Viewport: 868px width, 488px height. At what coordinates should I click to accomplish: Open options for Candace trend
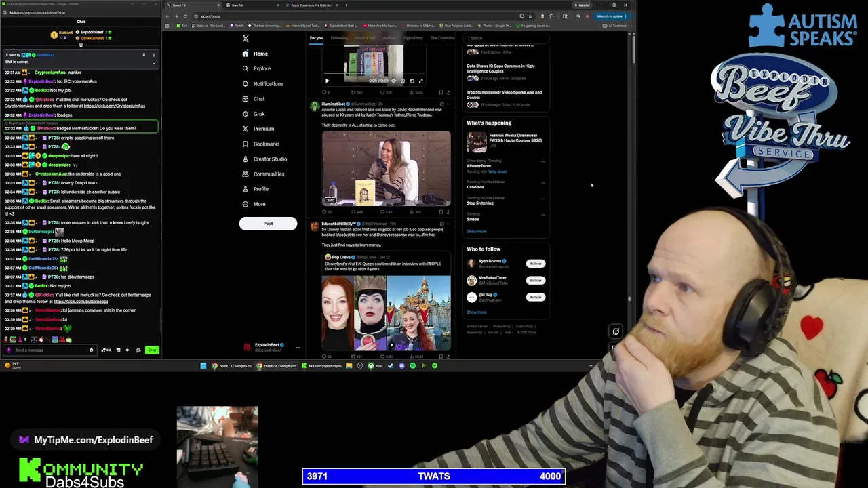[542, 182]
